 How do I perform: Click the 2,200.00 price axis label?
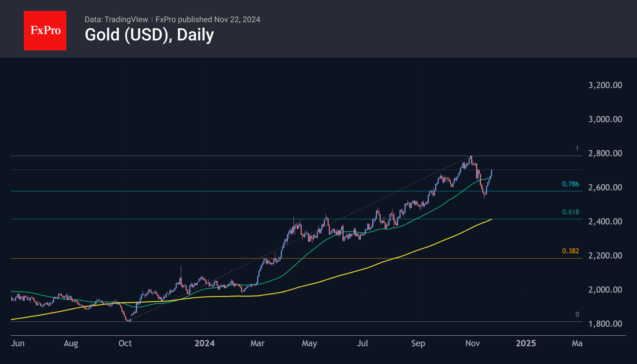point(605,255)
